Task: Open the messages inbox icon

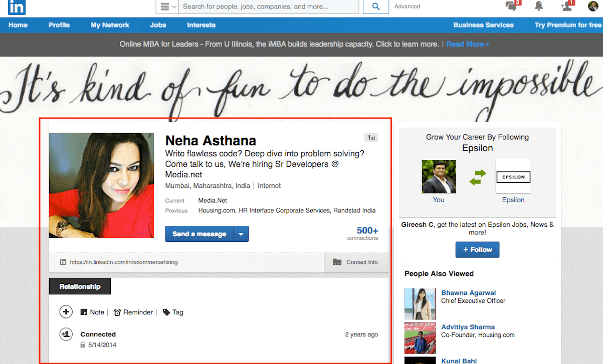Action: point(512,6)
